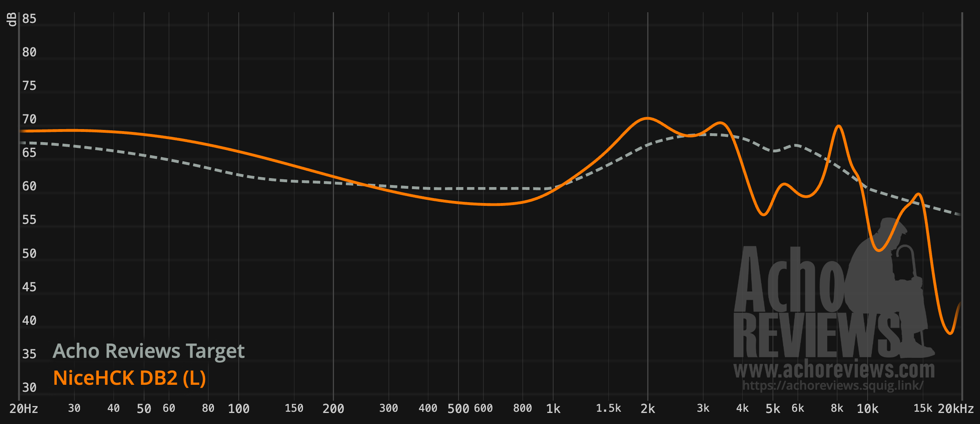Select the 150 frequency axis label
The image size is (980, 424).
click(x=294, y=408)
